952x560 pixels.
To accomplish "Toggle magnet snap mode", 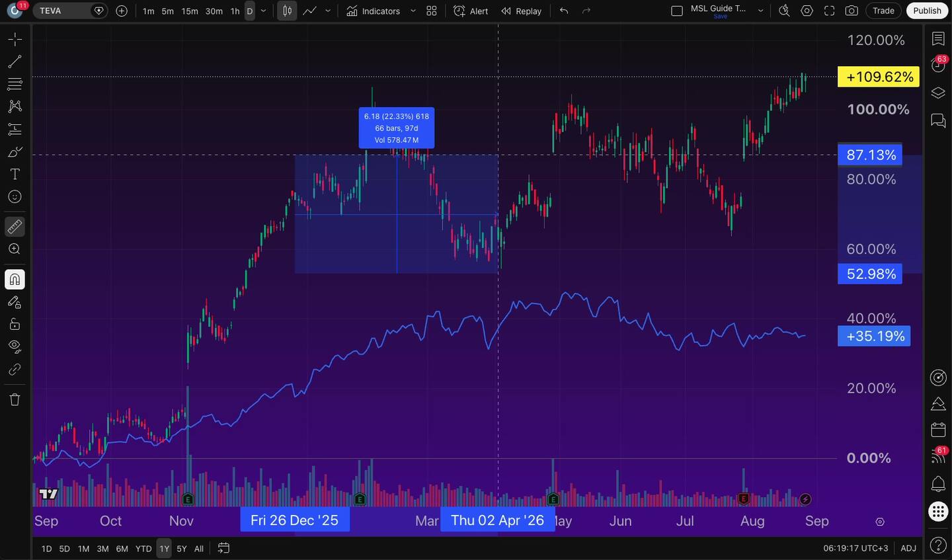I will pos(15,280).
